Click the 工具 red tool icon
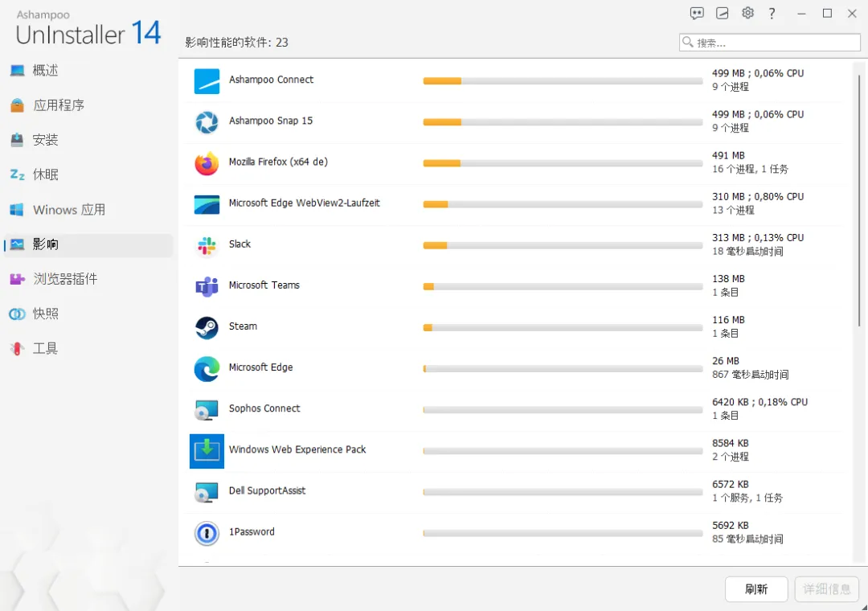Image resolution: width=868 pixels, height=611 pixels. pyautogui.click(x=17, y=348)
